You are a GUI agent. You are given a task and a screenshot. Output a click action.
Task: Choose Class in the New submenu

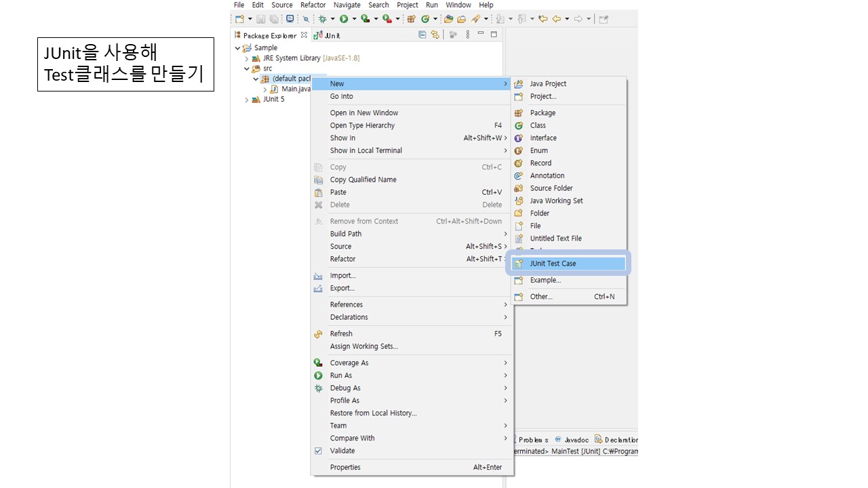tap(569, 125)
